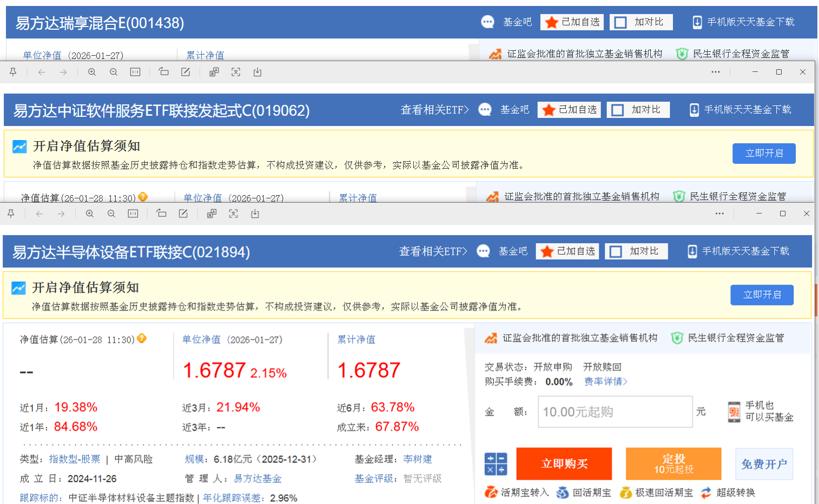The width and height of the screenshot is (819, 504).
Task: Open the 年化跟踪误差 link
Action: 232,498
